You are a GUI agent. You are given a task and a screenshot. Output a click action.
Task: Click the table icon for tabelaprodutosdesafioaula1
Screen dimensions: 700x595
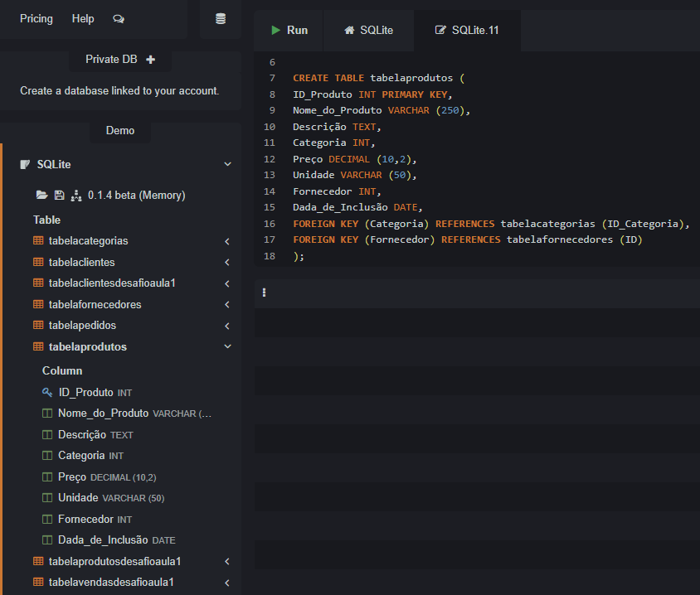(38, 561)
